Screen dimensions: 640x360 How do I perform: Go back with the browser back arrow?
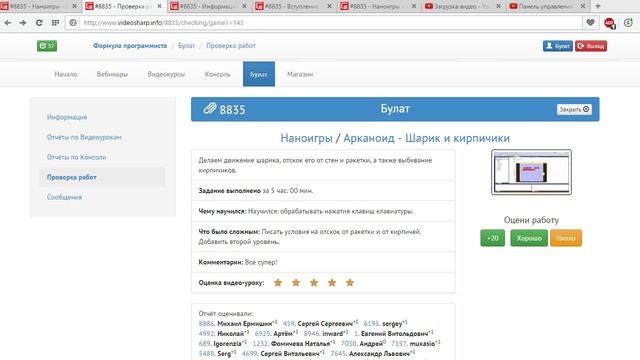tap(8, 23)
